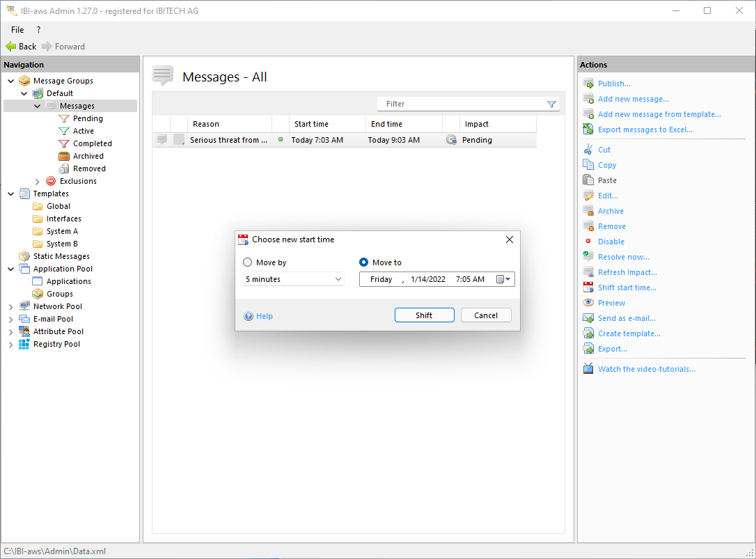Open the File menu
Screen dimensions: 756x559
point(17,30)
